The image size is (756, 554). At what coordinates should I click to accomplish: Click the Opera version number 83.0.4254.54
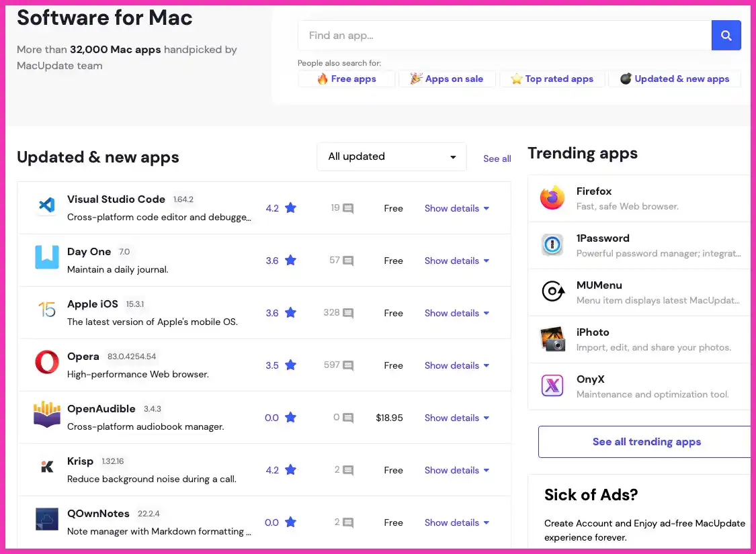pos(132,357)
